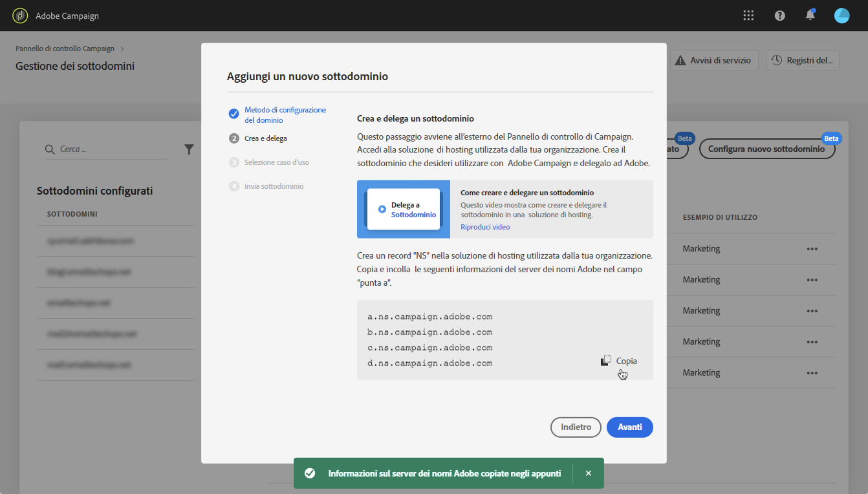
Task: Click the Come creare e delegare un sottodominio title
Action: (x=527, y=193)
